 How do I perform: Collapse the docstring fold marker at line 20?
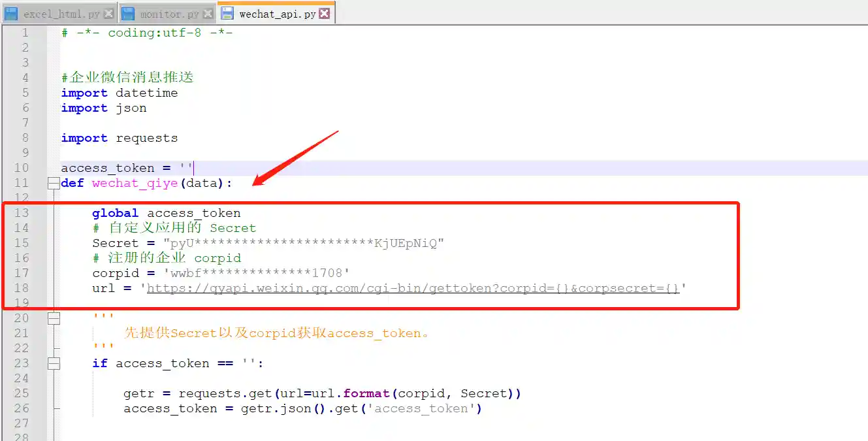[x=54, y=319]
